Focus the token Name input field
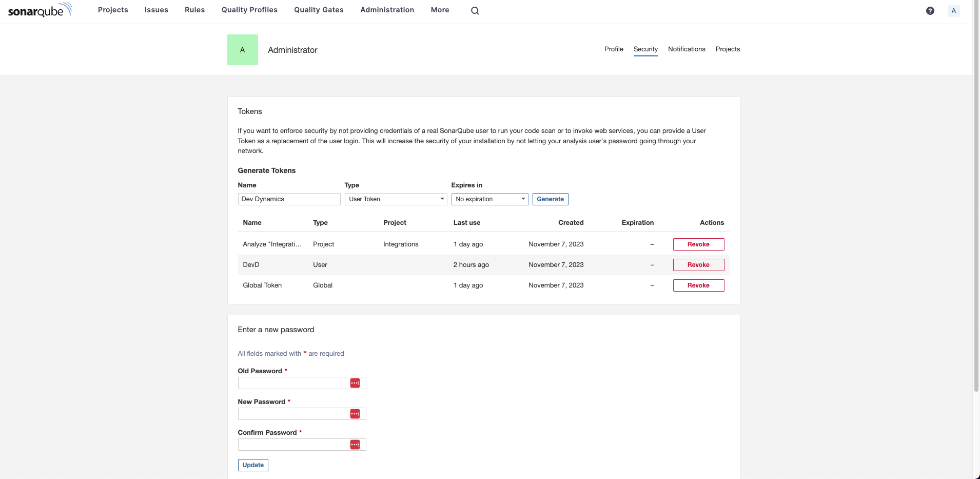Screen dimensions: 980x479 (289, 199)
